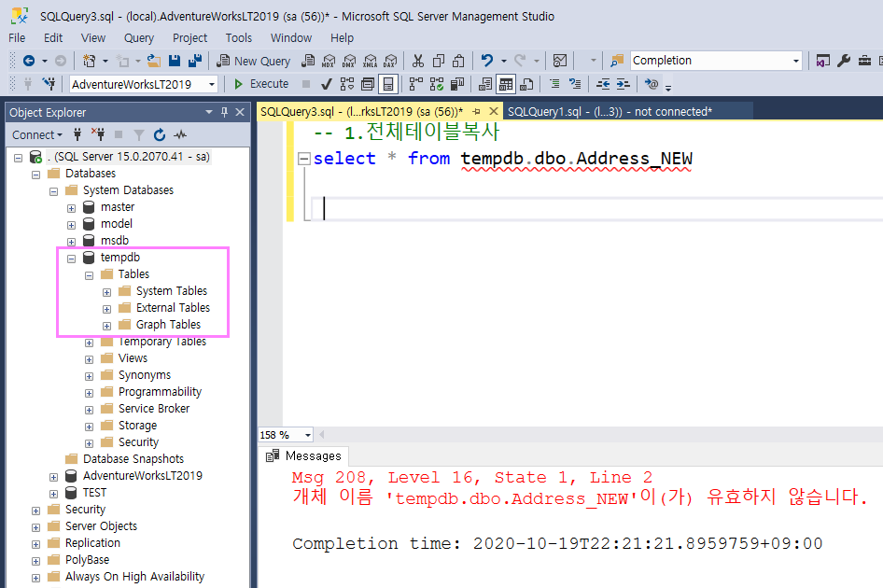883x588 pixels.
Task: Expand the System Tables folder
Action: click(x=107, y=292)
